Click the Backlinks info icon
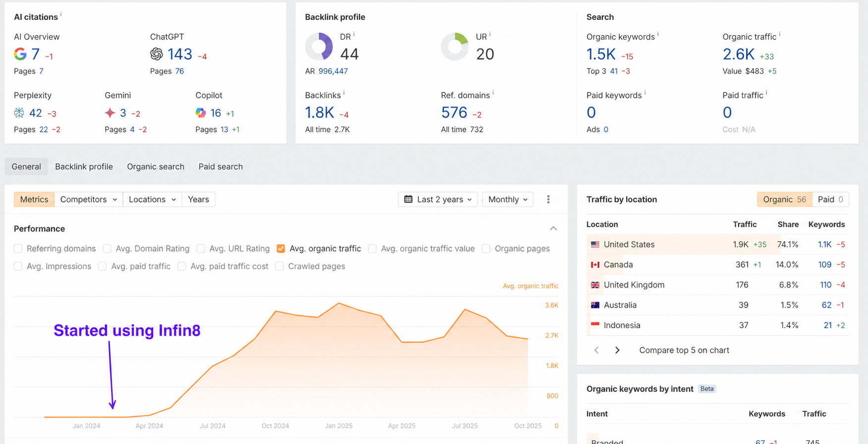 (x=344, y=93)
